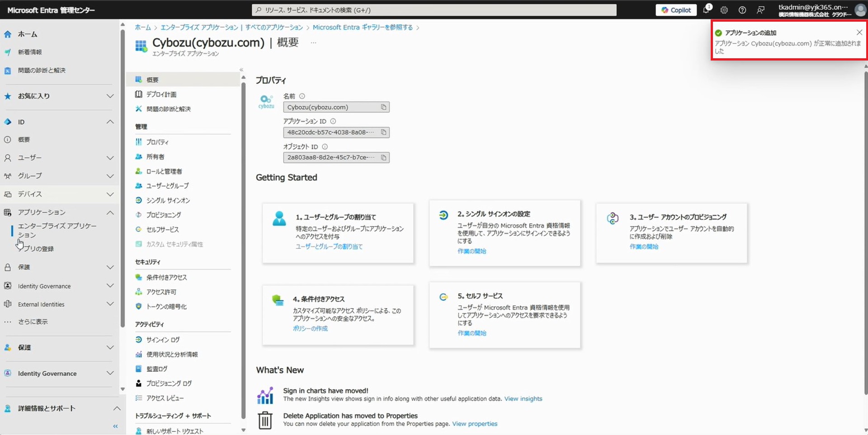The width and height of the screenshot is (868, 435).
Task: Open notifications bell icon
Action: 706,10
